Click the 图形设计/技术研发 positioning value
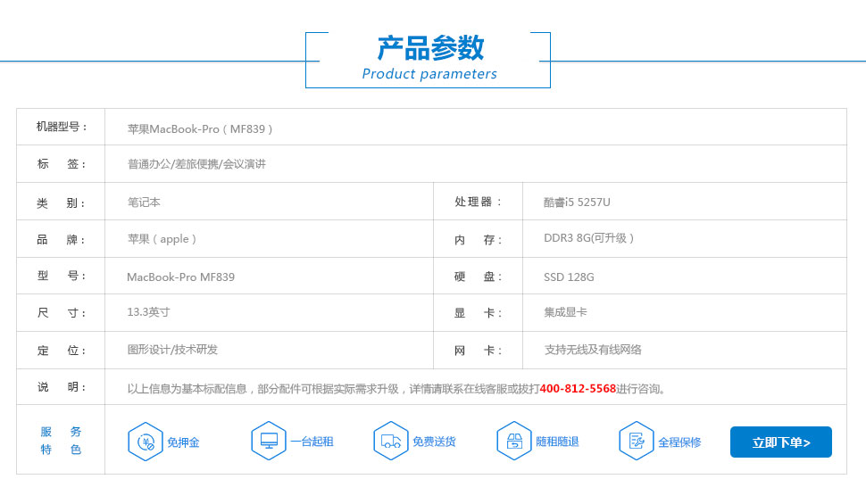This screenshot has height=504, width=866. [x=172, y=350]
